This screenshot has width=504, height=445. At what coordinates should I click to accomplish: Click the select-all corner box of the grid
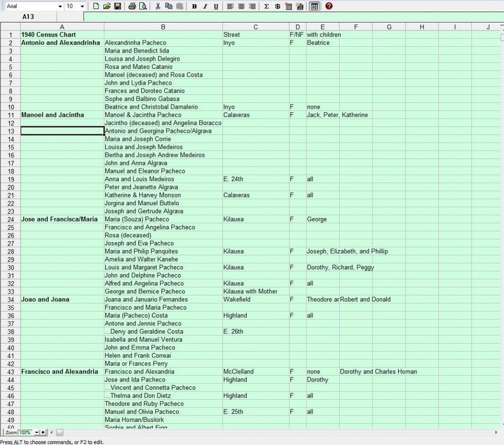11,27
